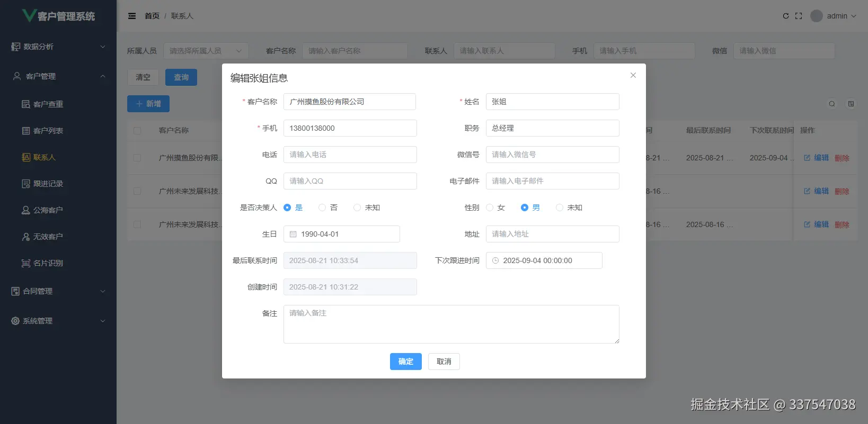Screen dimensions: 868x424
Task: Click the 客户列表 menu icon
Action: coord(25,131)
